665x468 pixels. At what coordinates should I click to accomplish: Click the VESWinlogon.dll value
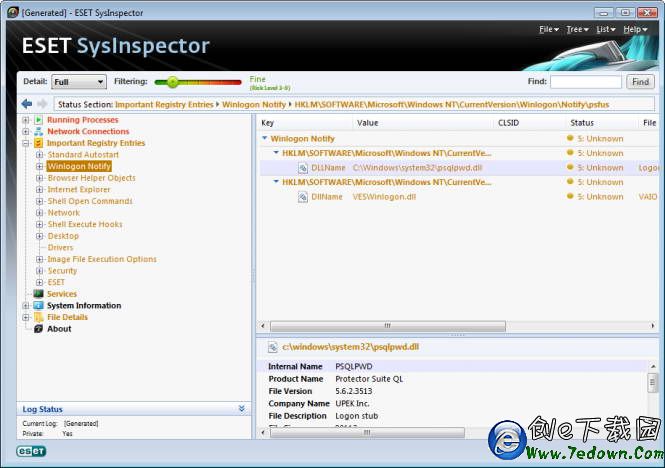click(384, 197)
